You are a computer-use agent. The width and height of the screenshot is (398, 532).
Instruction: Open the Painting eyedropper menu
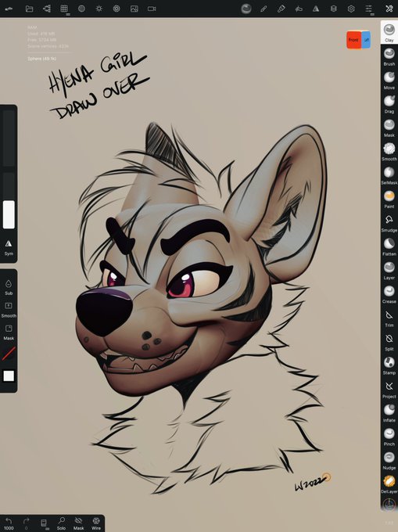coord(281,9)
